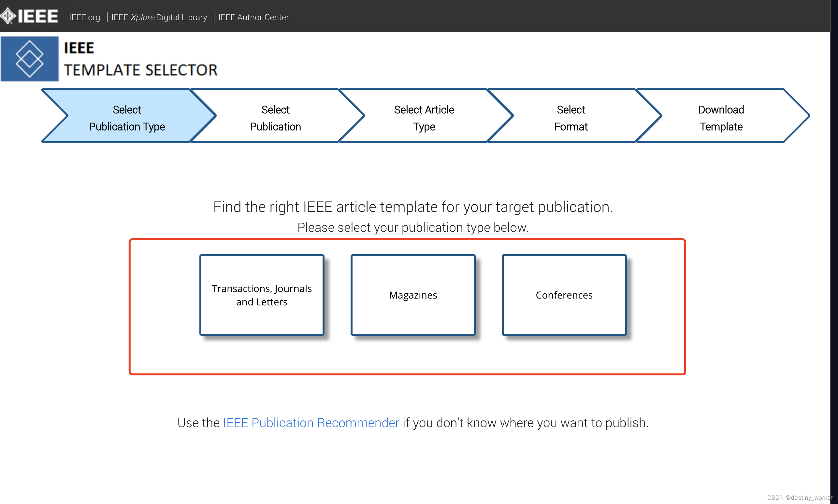Viewport: 838px width, 504px height.
Task: Open the IEEE Publication Recommender link
Action: 311,423
